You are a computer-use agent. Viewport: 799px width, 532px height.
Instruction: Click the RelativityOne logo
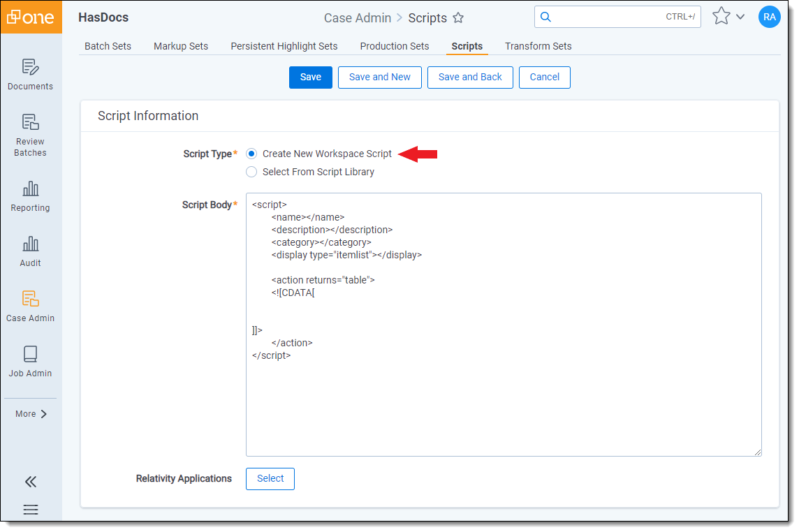(x=31, y=17)
